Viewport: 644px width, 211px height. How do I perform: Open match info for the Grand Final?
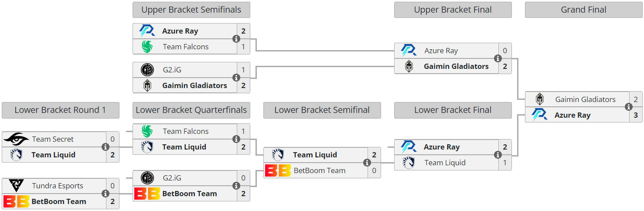click(x=628, y=107)
